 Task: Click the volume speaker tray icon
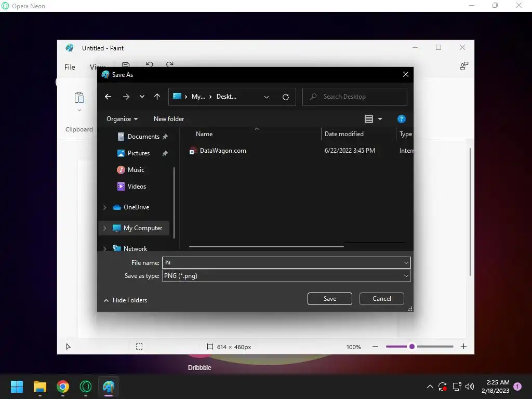[x=470, y=387]
